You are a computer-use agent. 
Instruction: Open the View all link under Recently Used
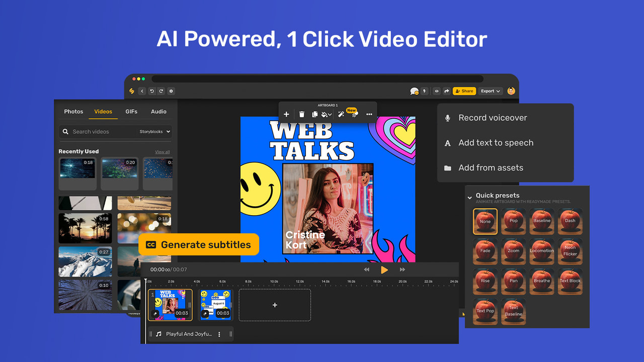pyautogui.click(x=162, y=151)
